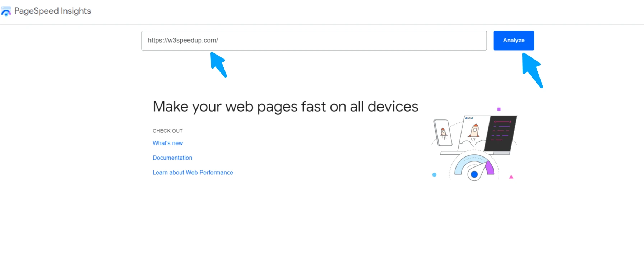This screenshot has height=258, width=644.
Task: Click the 'Make your web pages fast' heading
Action: coord(285,107)
